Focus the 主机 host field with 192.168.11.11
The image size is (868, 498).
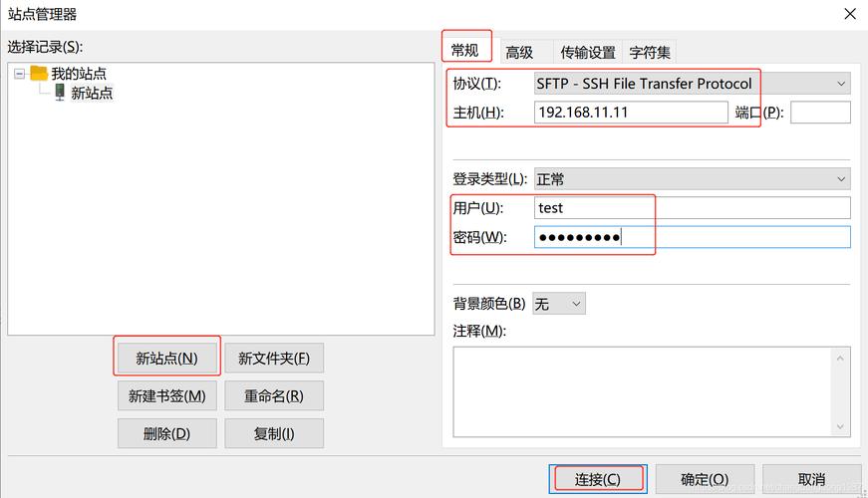click(631, 113)
